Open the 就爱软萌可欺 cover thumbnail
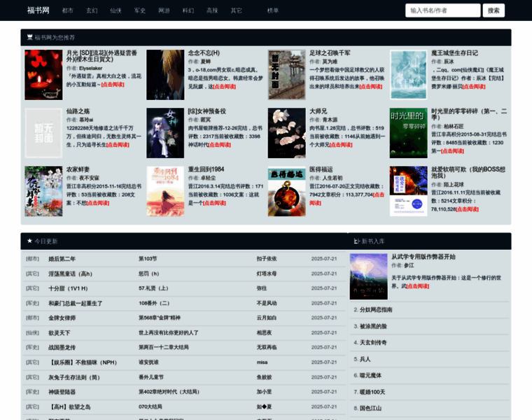532x420 pixels. coord(409,191)
